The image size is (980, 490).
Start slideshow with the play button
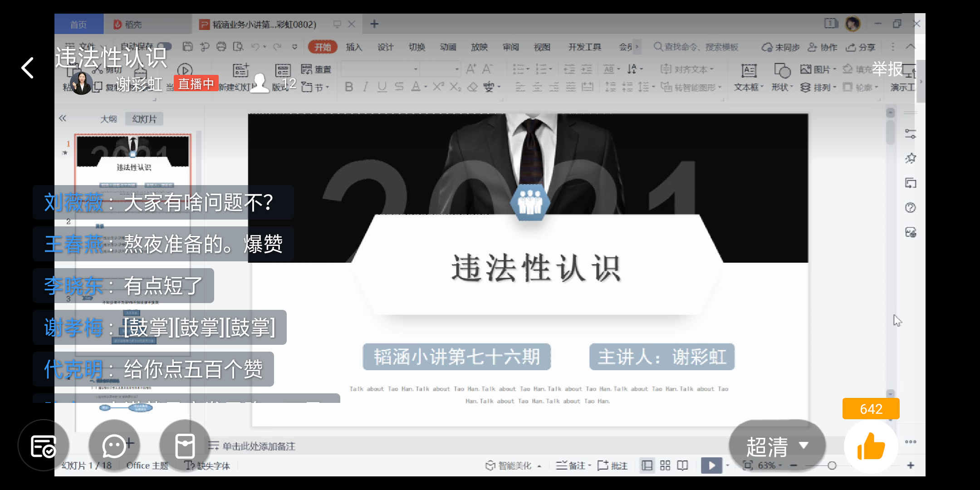(711, 465)
